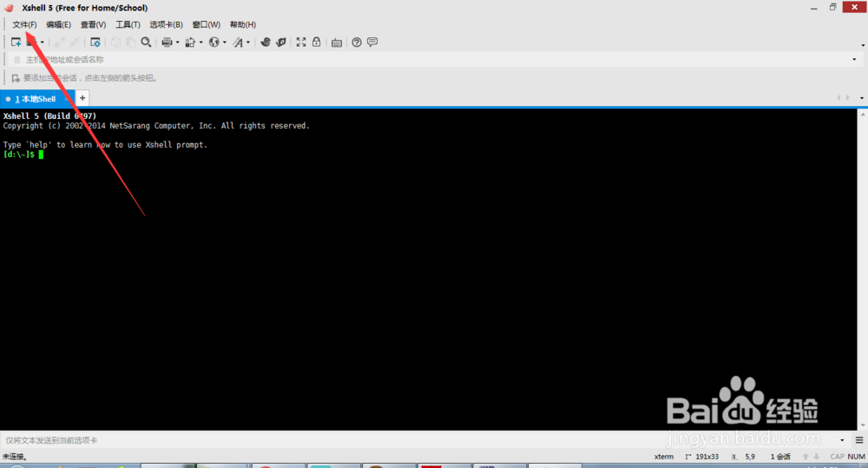Click the terminal scrollbar down arrow
This screenshot has width=868, height=468.
click(x=863, y=425)
